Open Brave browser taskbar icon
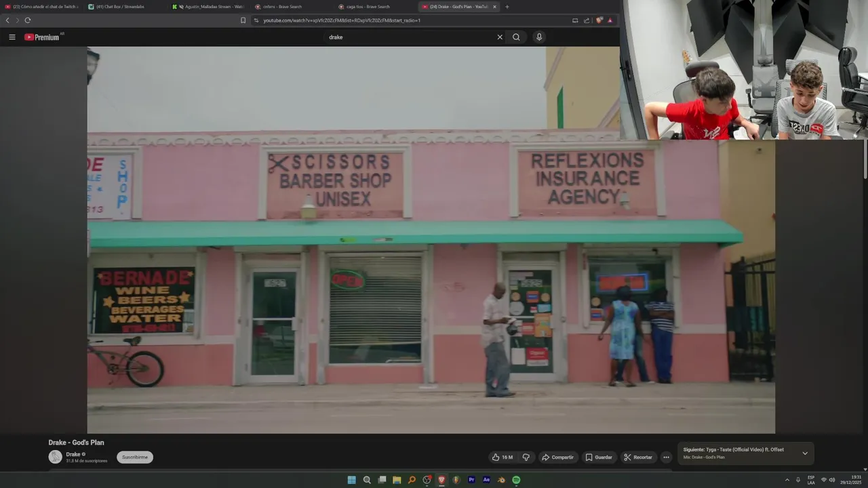 pos(441,480)
